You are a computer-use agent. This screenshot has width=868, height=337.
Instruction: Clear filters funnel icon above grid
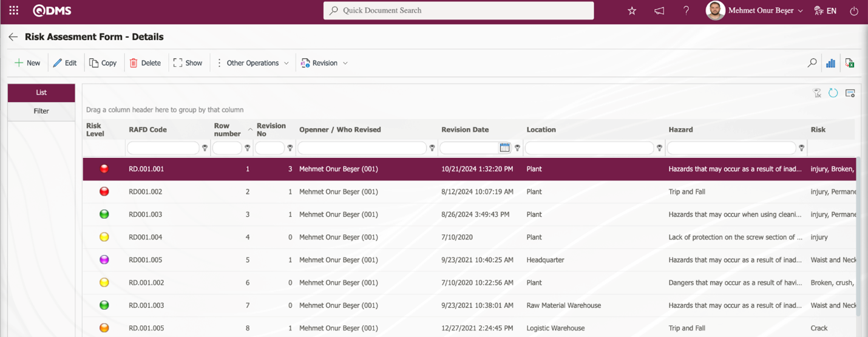point(818,93)
